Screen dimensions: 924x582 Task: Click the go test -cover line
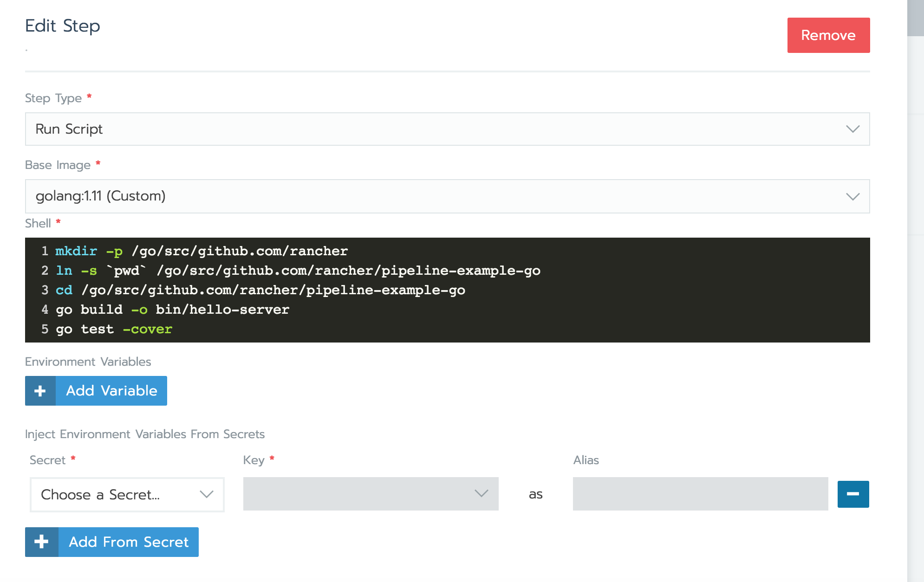tap(114, 329)
